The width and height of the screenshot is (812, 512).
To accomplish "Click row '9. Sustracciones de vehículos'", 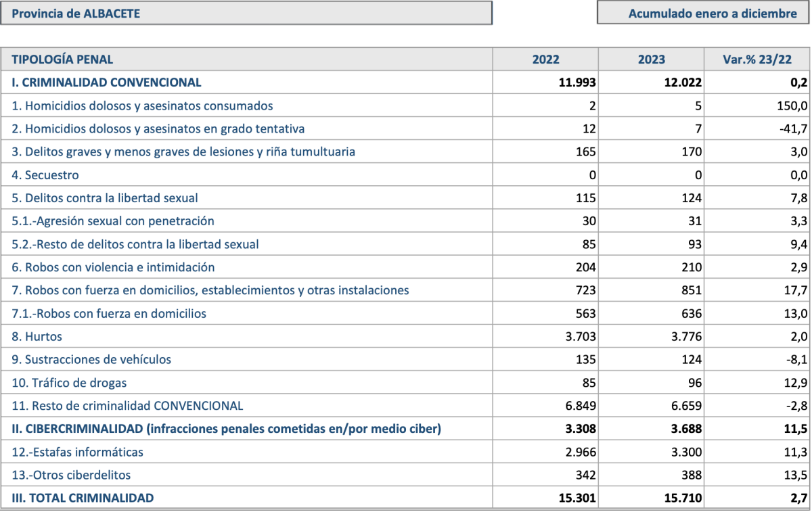I will (405, 358).
